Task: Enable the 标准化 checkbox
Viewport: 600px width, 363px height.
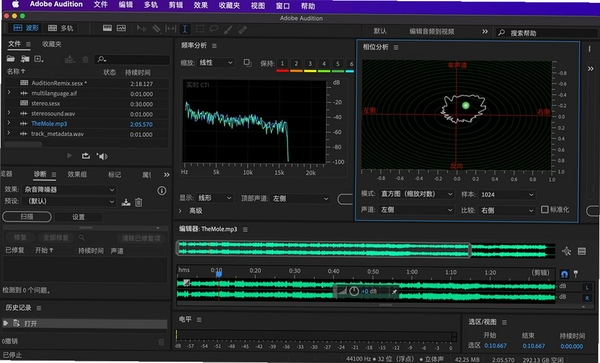Action: (545, 210)
